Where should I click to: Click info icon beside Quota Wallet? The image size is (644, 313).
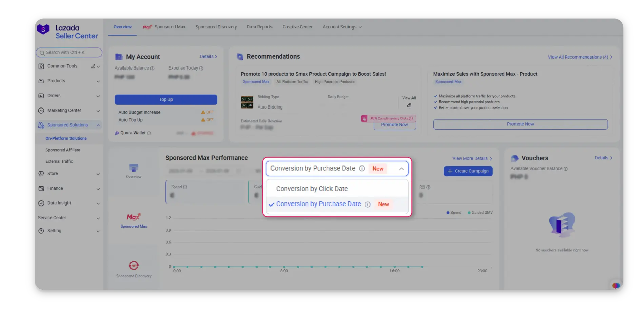pyautogui.click(x=149, y=133)
